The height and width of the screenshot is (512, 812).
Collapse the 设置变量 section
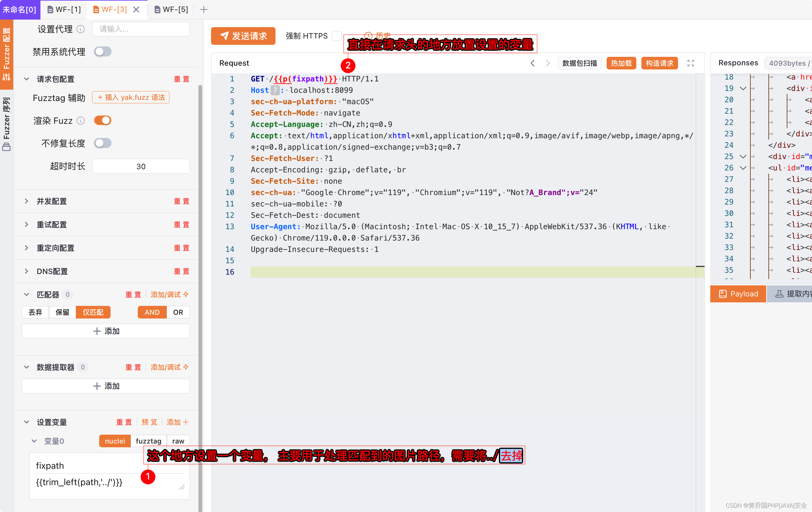coord(26,422)
